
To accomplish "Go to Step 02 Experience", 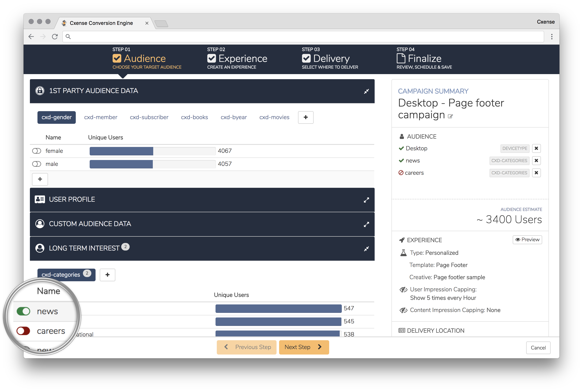I will coord(237,58).
